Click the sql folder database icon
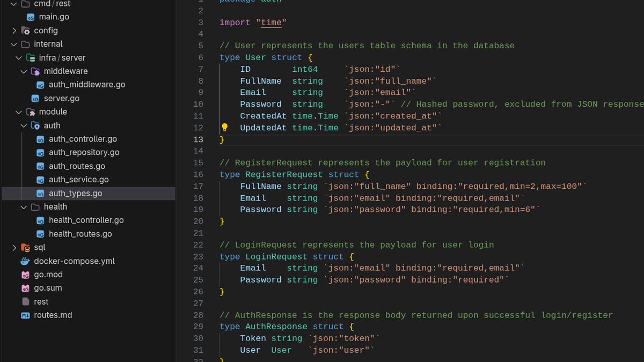Image resolution: width=644 pixels, height=362 pixels. [x=25, y=248]
